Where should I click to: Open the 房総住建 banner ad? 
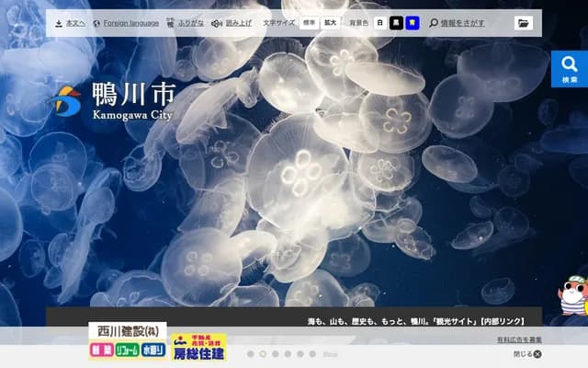(x=198, y=347)
